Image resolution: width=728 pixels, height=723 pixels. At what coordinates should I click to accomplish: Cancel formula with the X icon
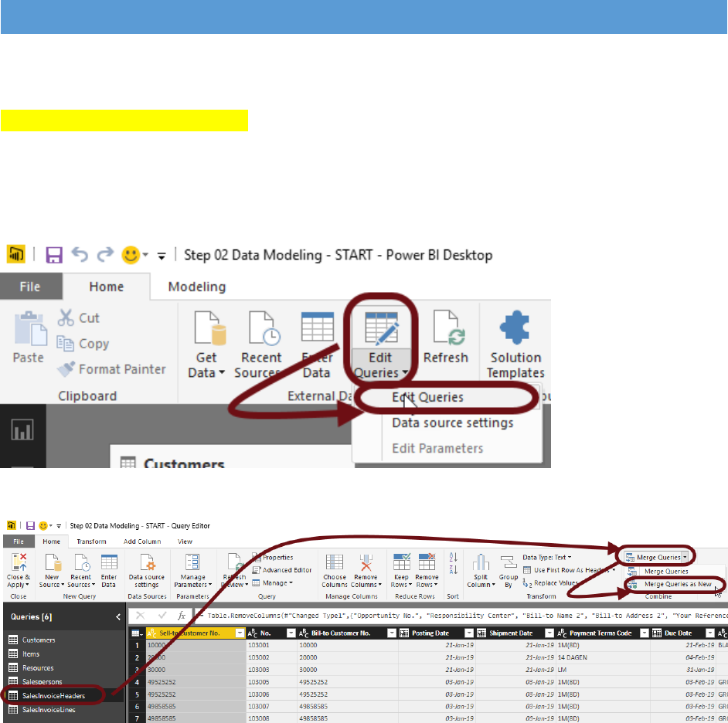140,616
